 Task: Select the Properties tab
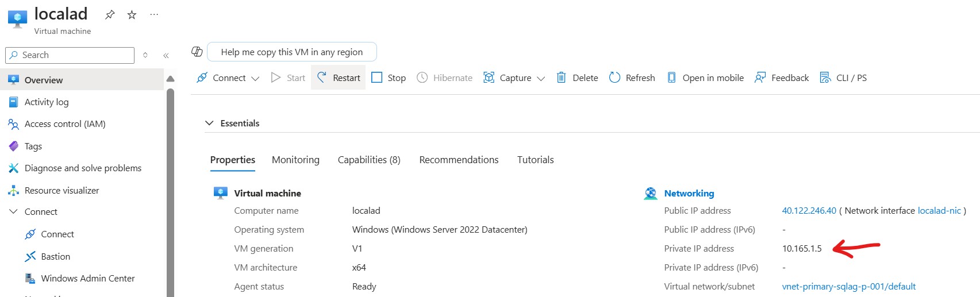coord(233,160)
